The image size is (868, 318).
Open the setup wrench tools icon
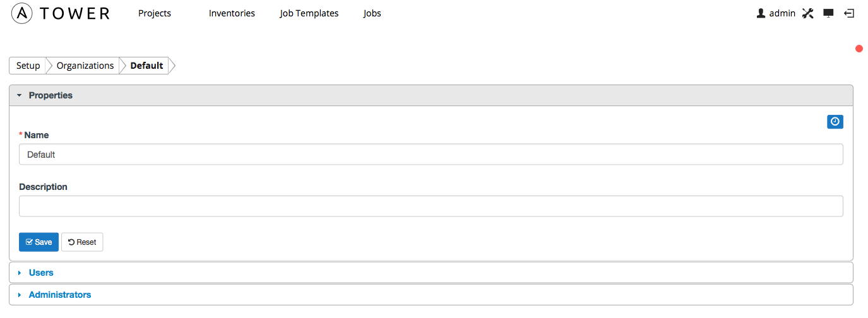click(807, 13)
